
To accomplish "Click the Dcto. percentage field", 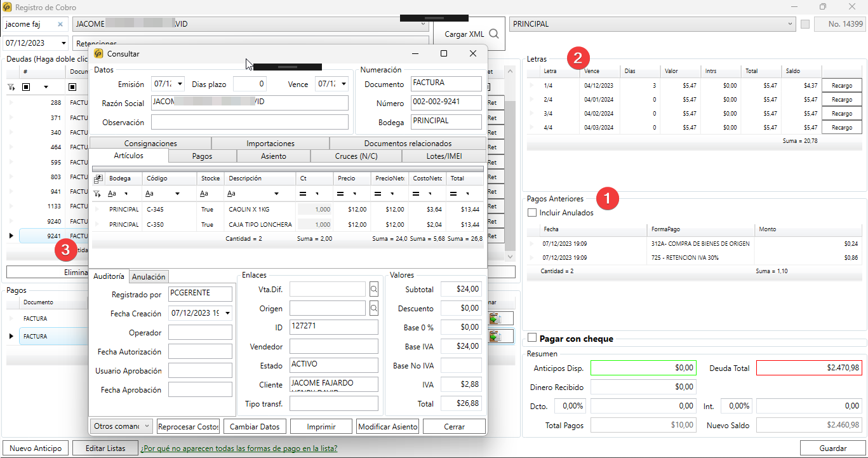I will [570, 405].
